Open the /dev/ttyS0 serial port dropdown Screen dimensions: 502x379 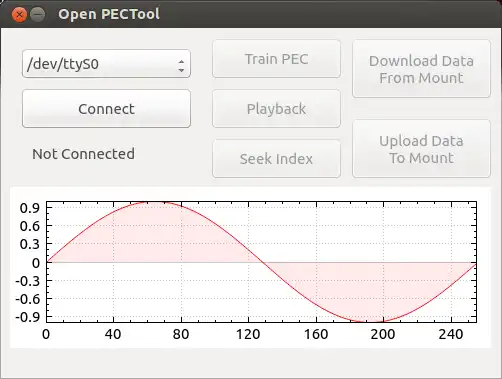tap(106, 64)
